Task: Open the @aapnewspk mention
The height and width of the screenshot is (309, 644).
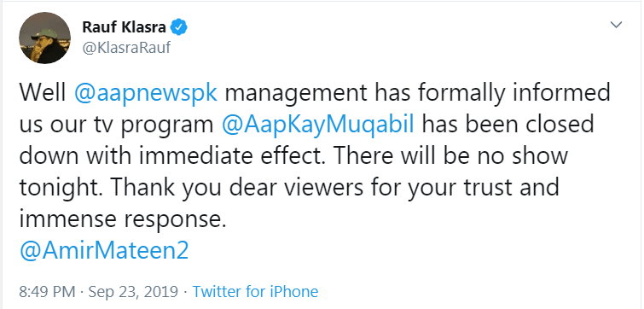Action: (146, 94)
